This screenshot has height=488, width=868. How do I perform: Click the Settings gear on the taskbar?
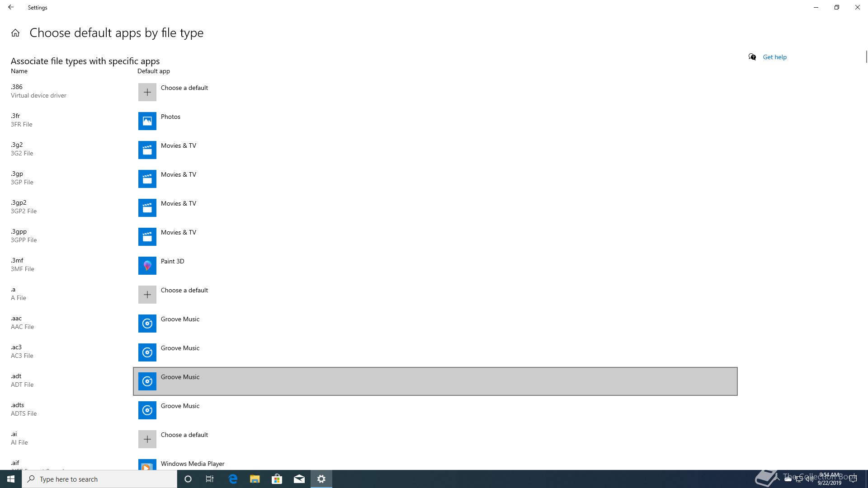point(321,479)
